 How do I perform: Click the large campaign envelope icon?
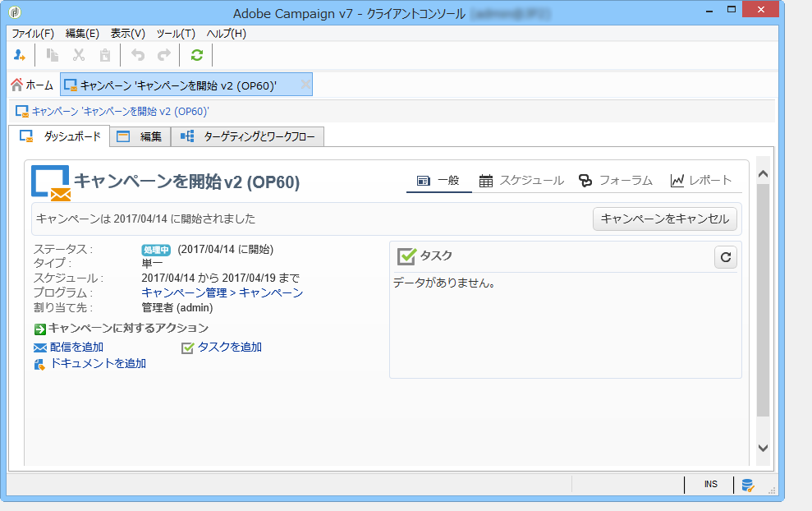(51, 183)
